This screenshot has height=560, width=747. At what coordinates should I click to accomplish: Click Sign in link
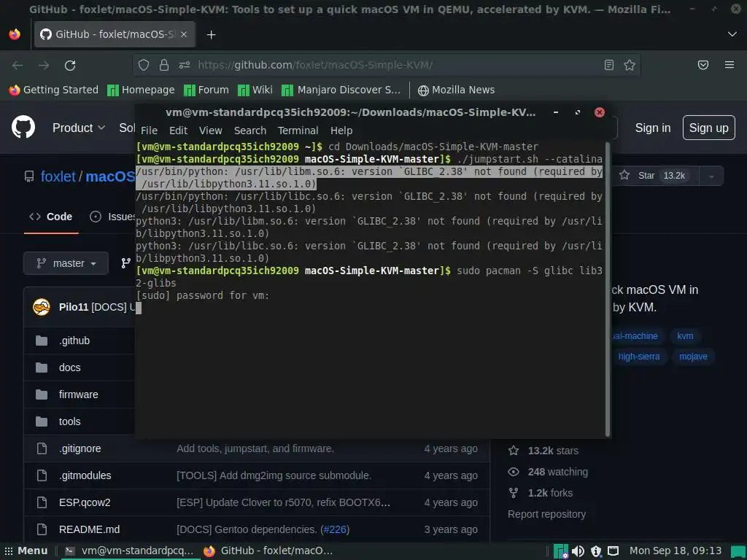pyautogui.click(x=653, y=128)
